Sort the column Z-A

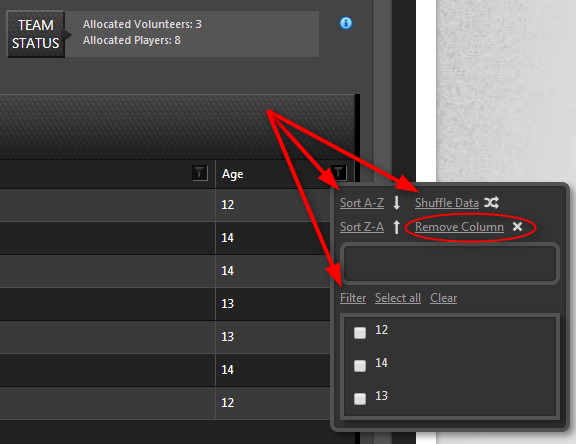[362, 227]
